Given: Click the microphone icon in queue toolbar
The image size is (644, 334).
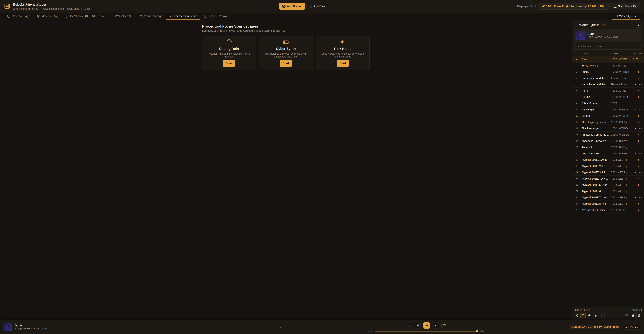Looking at the screenshot, I should tap(595, 315).
